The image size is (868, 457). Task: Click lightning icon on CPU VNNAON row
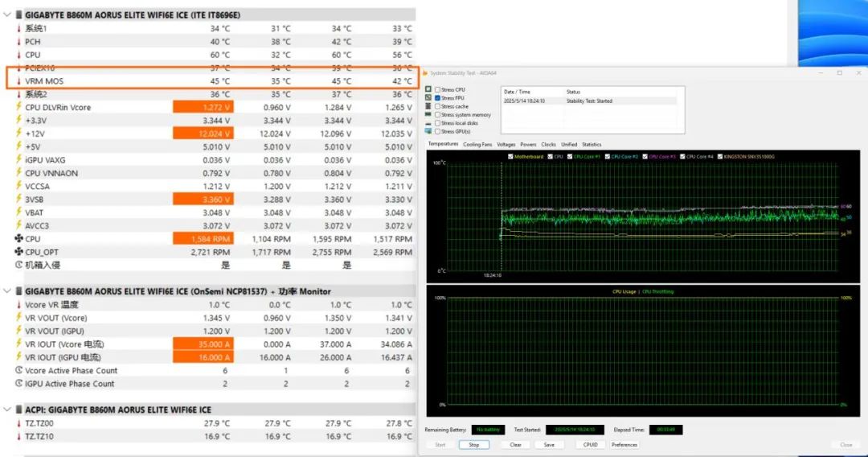pos(18,173)
